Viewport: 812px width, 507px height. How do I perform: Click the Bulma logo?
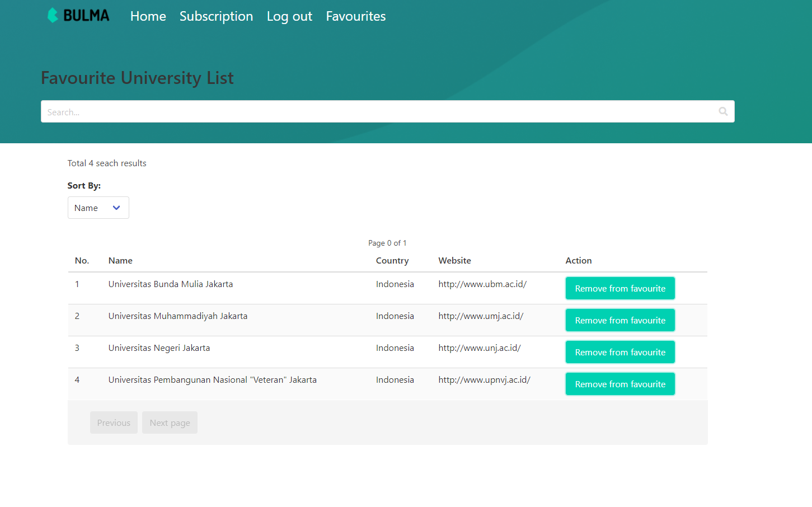pos(78,16)
